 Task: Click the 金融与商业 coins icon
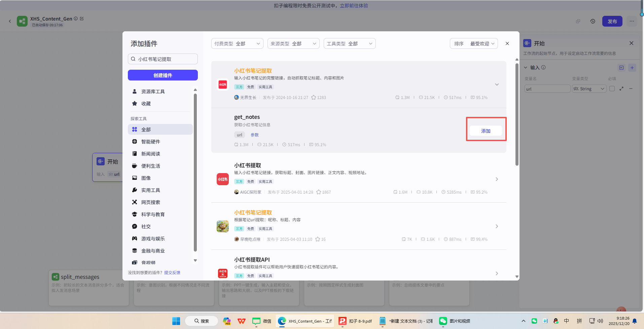coord(135,251)
